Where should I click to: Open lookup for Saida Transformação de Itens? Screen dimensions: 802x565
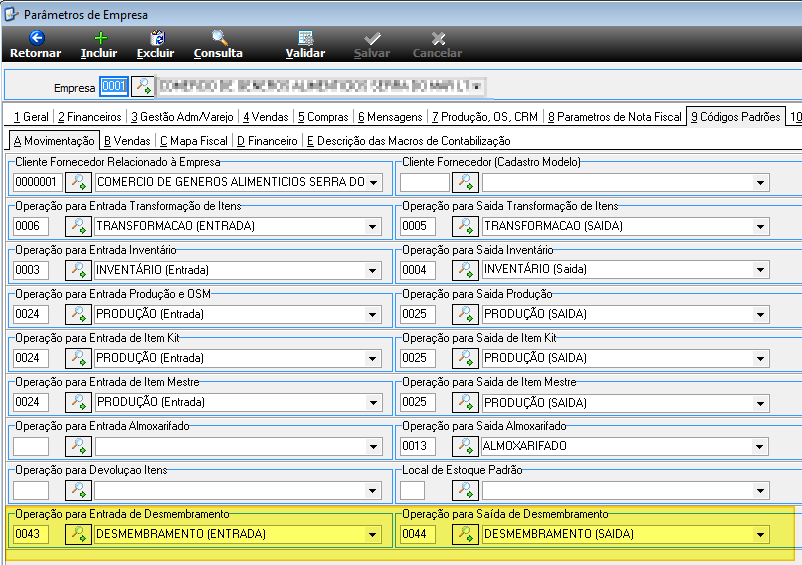[465, 226]
